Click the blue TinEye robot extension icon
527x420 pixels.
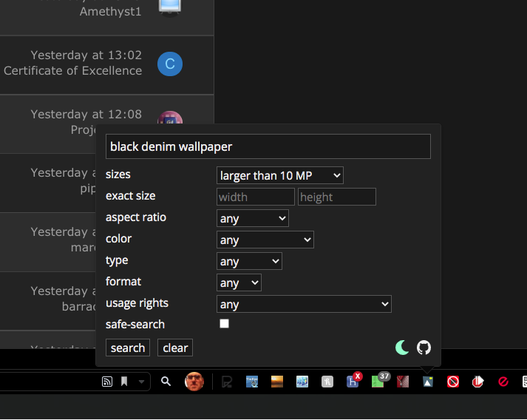pos(252,382)
